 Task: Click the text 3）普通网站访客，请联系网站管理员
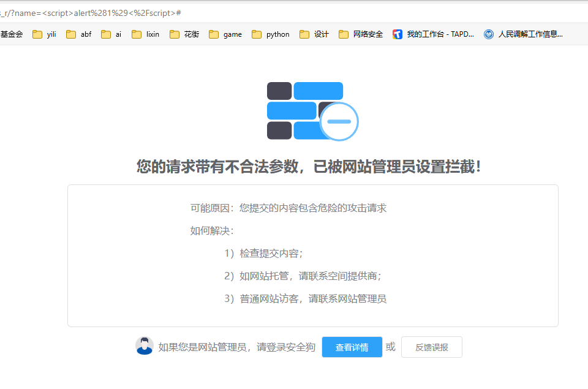click(x=305, y=299)
